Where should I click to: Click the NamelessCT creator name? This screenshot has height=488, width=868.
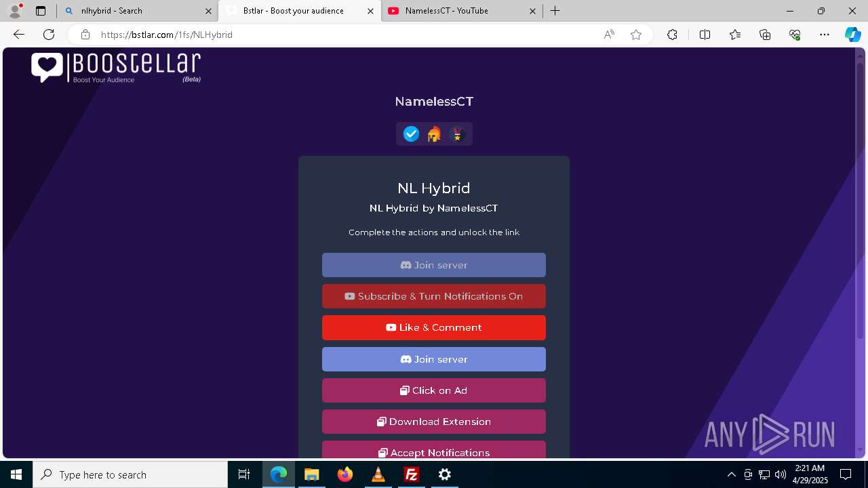[x=434, y=102]
